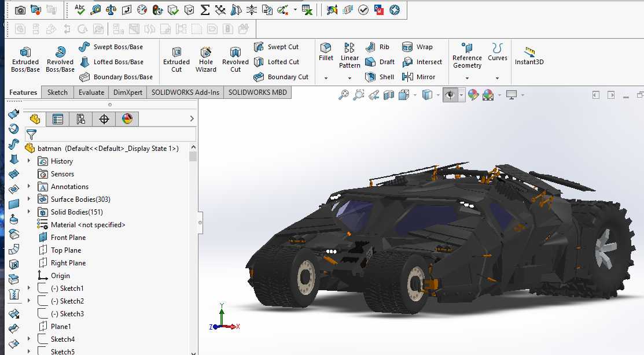Expand the (-) Sketch1 node
The width and height of the screenshot is (644, 355).
coord(29,288)
